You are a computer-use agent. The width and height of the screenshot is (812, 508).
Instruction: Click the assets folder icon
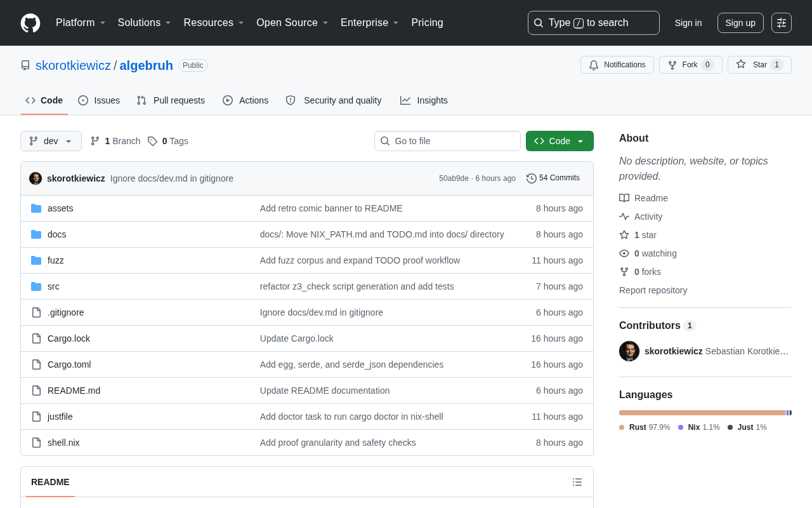(36, 208)
